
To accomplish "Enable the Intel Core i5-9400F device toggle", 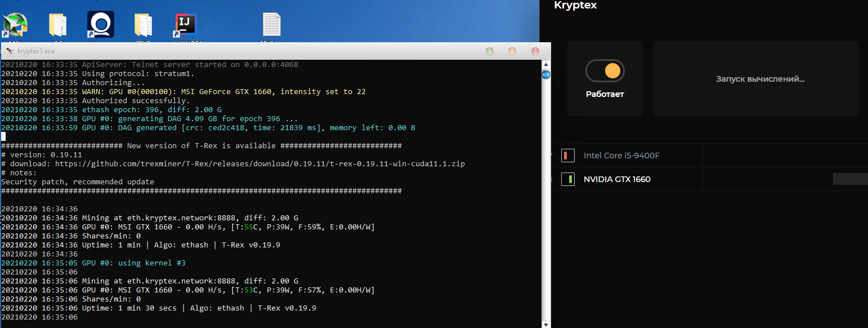I will 568,156.
